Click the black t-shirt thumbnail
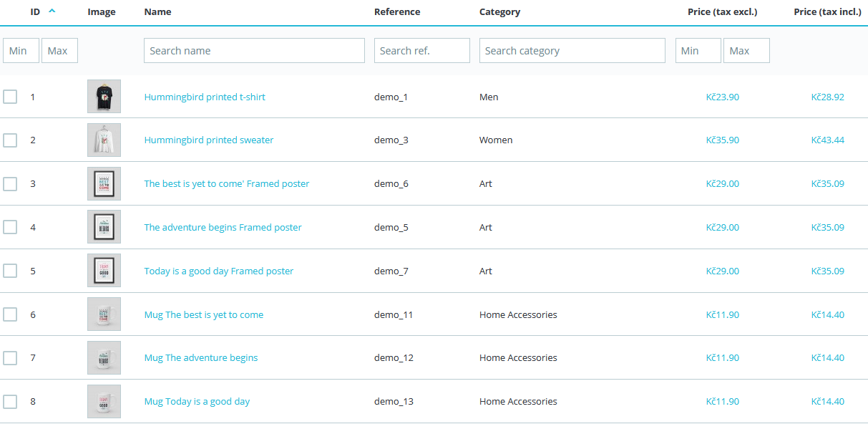This screenshot has height=424, width=868. click(x=104, y=96)
